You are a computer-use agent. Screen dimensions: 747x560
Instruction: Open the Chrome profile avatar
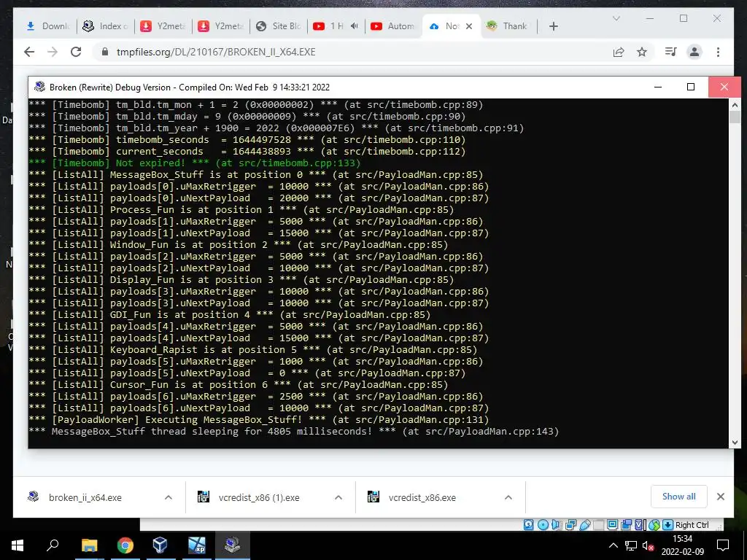click(x=694, y=52)
